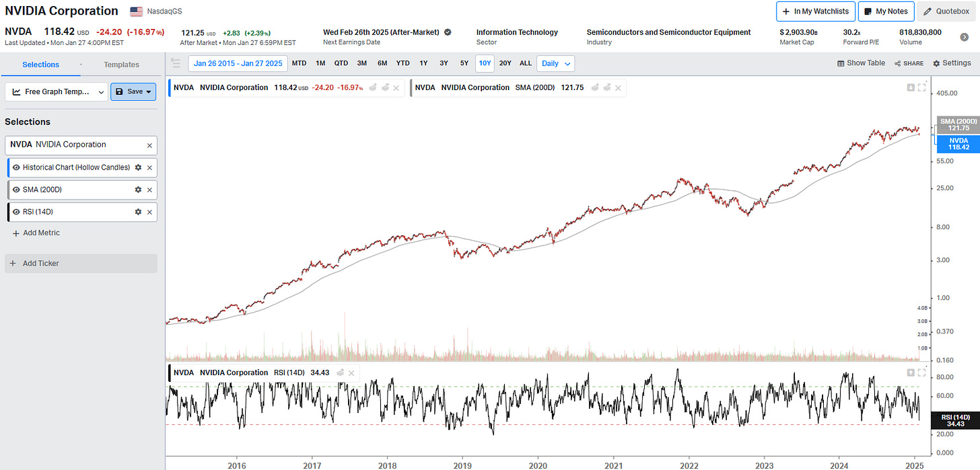
Task: Remove RSI (14D) metric from sidebar
Action: pyautogui.click(x=149, y=212)
